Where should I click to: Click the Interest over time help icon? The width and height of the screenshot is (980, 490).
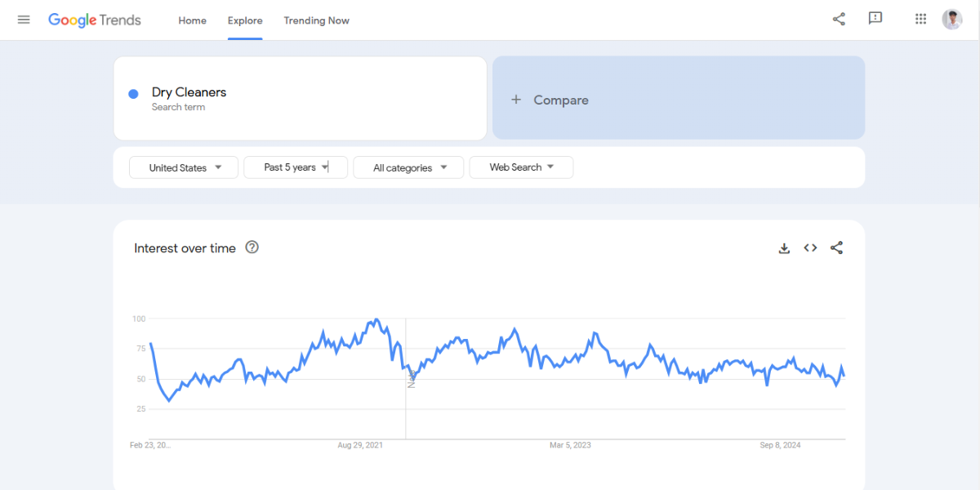[252, 247]
